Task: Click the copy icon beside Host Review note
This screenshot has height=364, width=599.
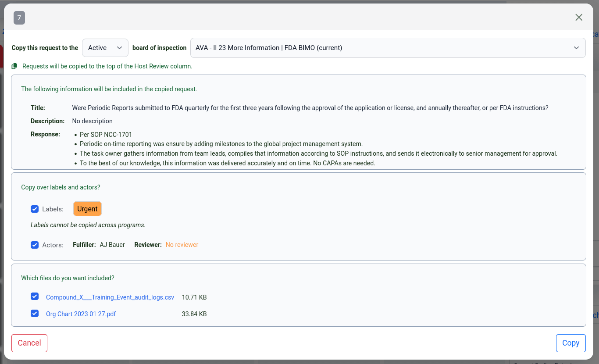Action: click(x=14, y=66)
